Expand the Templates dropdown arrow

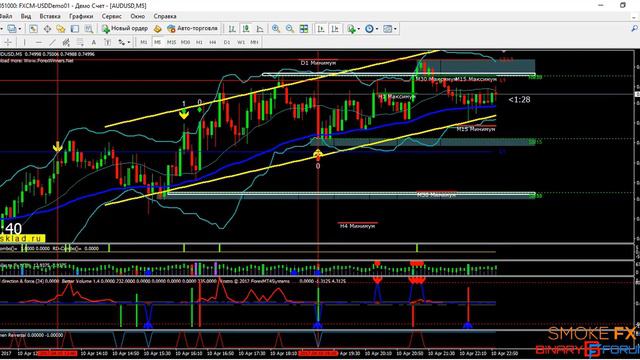(x=395, y=29)
